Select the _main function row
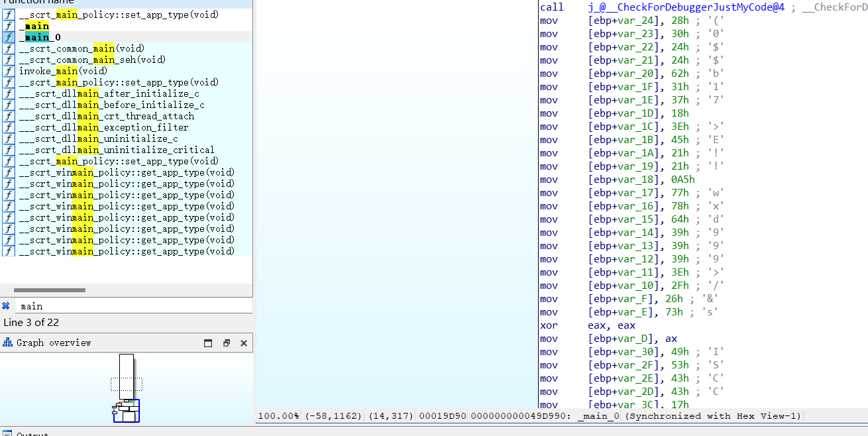The width and height of the screenshot is (868, 436). [x=127, y=26]
